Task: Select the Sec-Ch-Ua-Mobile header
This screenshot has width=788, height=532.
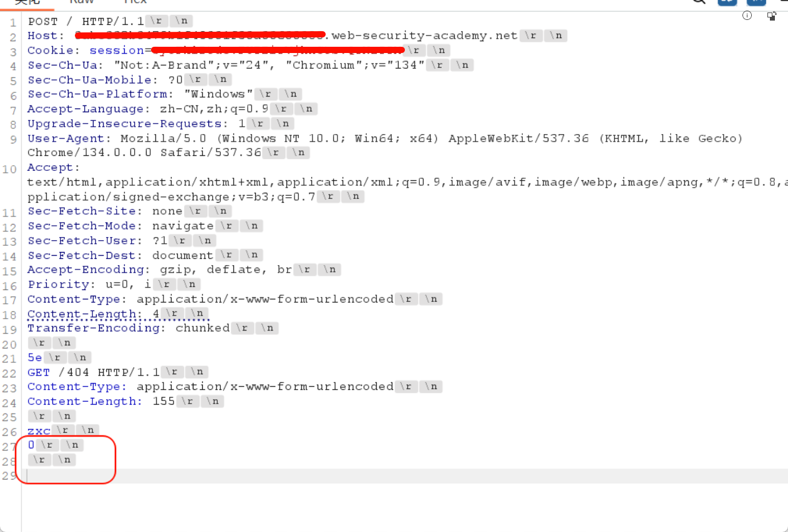Action: tap(93, 80)
